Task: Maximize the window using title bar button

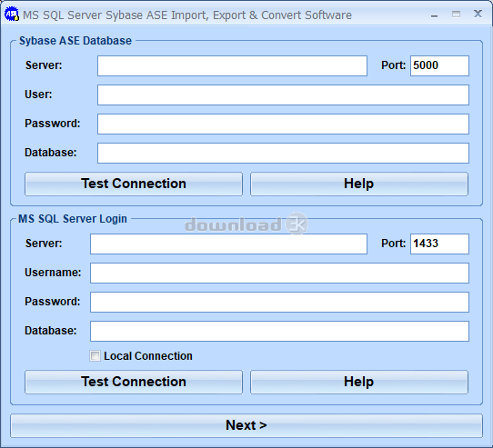Action: click(x=456, y=15)
